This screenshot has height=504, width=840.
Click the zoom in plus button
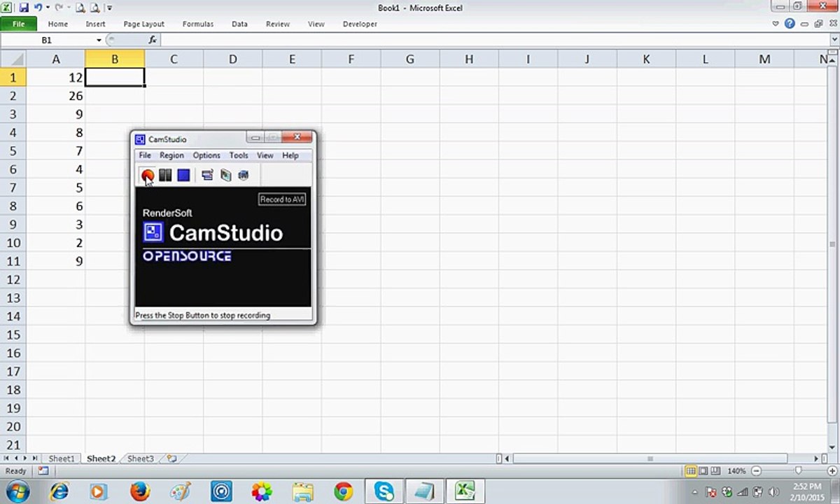831,471
